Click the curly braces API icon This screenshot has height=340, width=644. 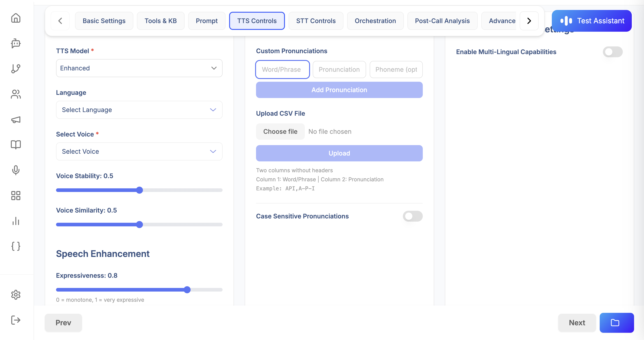[x=16, y=246]
